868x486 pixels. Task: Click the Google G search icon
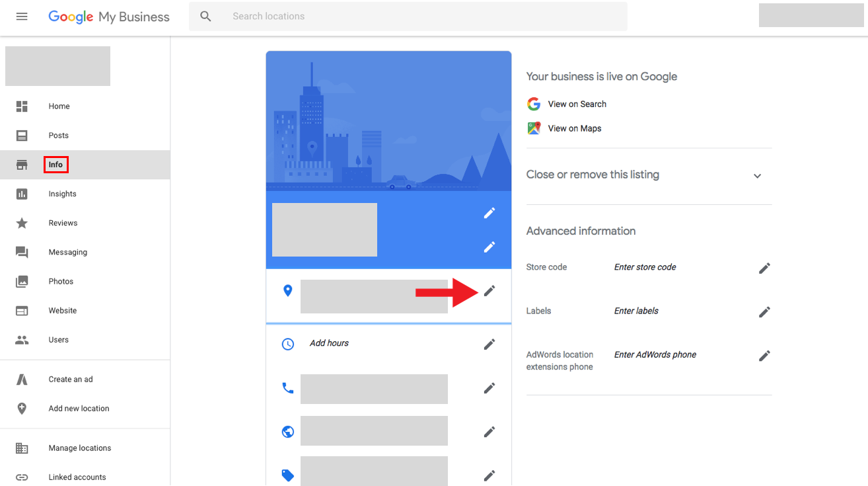tap(534, 104)
